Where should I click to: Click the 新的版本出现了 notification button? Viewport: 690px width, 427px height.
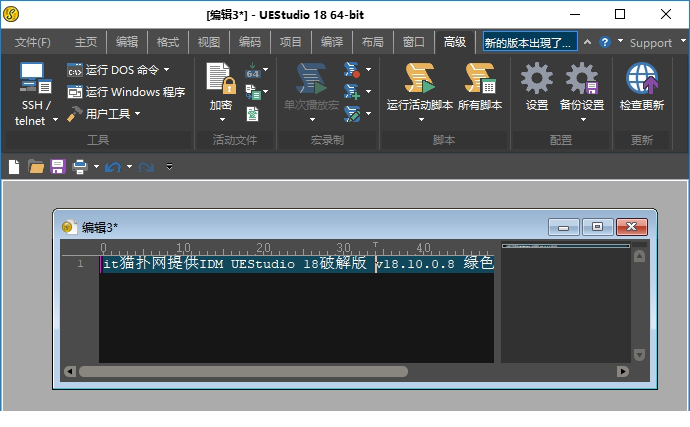tap(530, 42)
